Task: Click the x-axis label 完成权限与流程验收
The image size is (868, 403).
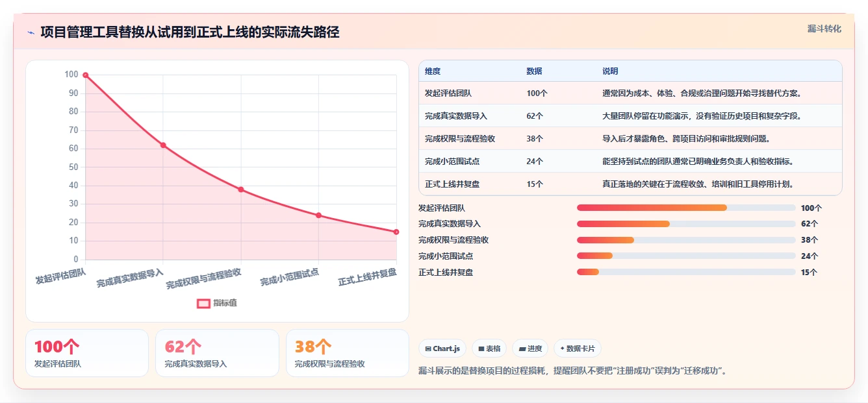Action: coord(203,278)
